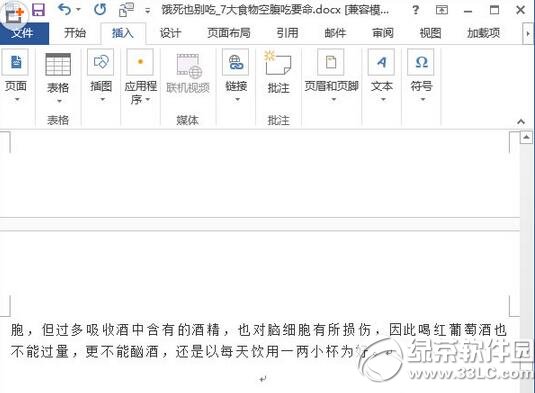
Task: Click the 页面 pages icon
Action: 15,62
